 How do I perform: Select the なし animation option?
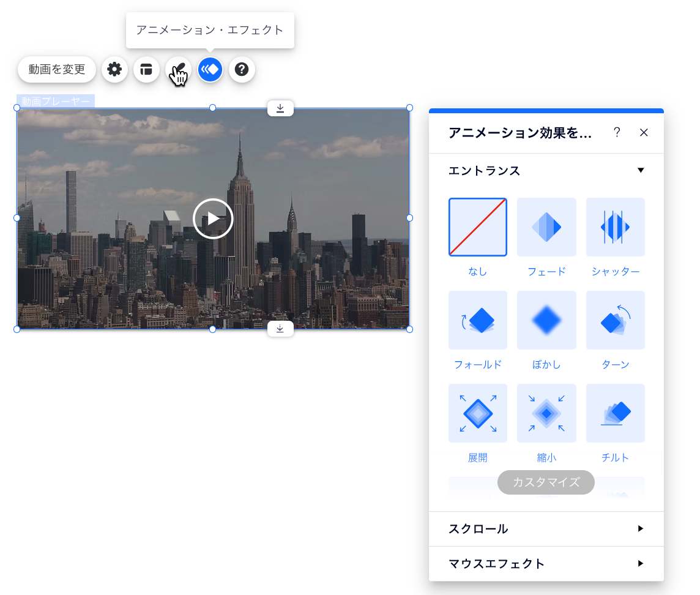pos(478,227)
